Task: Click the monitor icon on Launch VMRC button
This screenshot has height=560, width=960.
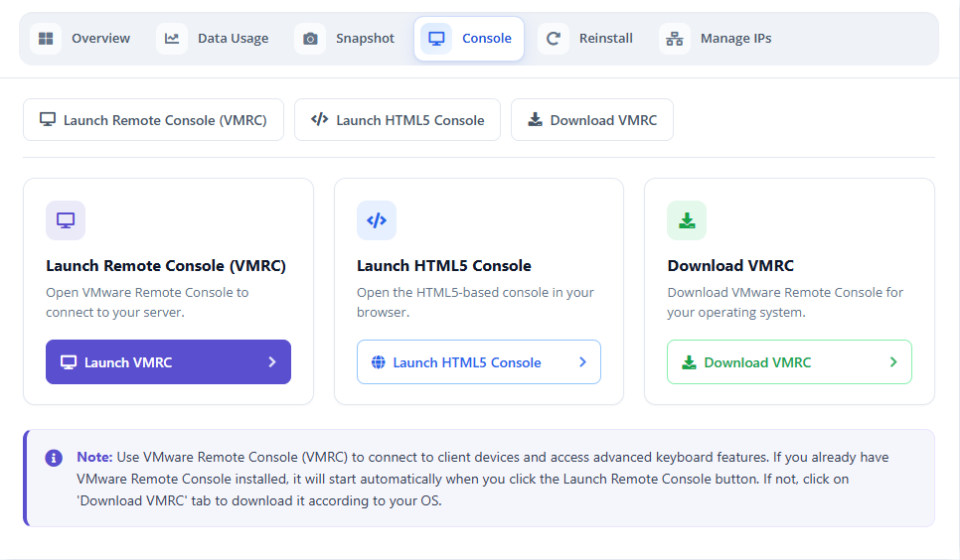Action: point(69,362)
